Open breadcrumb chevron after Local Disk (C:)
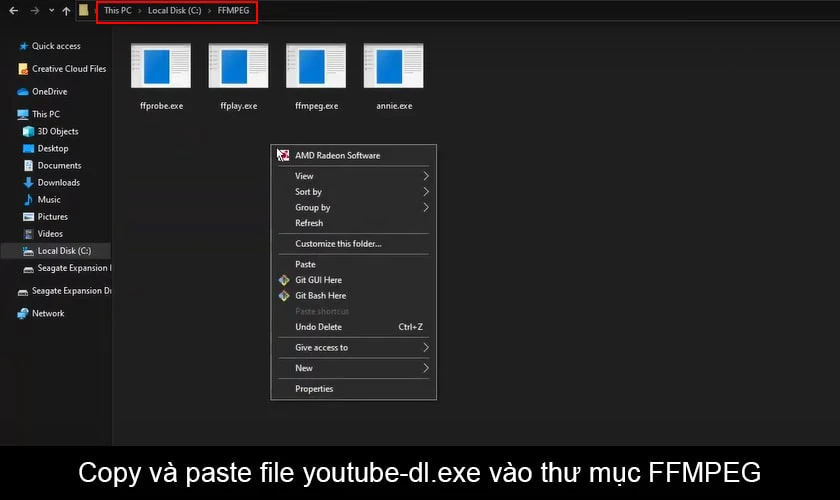 pyautogui.click(x=209, y=11)
